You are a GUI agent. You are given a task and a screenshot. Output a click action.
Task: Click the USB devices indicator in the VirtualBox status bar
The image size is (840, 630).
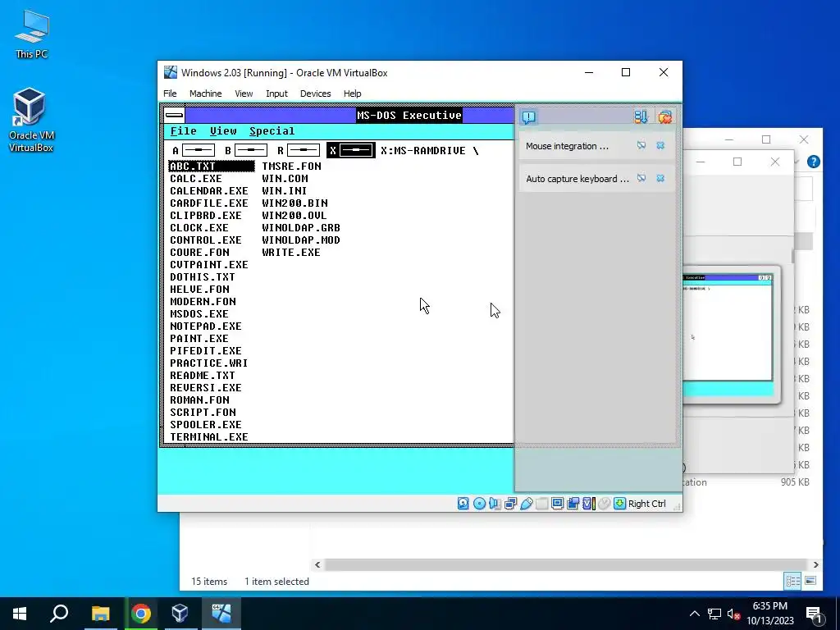[x=526, y=504]
